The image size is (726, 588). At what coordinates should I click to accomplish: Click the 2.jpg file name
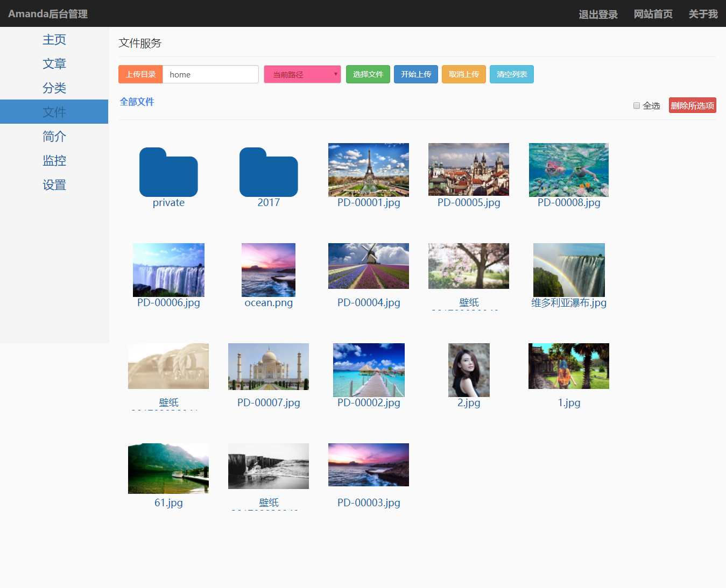click(x=469, y=403)
